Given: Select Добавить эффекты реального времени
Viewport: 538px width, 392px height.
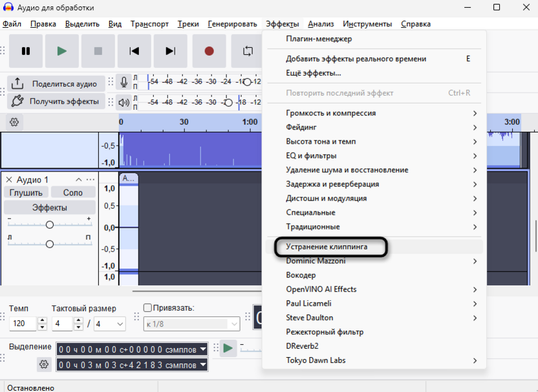Looking at the screenshot, I should [374, 59].
